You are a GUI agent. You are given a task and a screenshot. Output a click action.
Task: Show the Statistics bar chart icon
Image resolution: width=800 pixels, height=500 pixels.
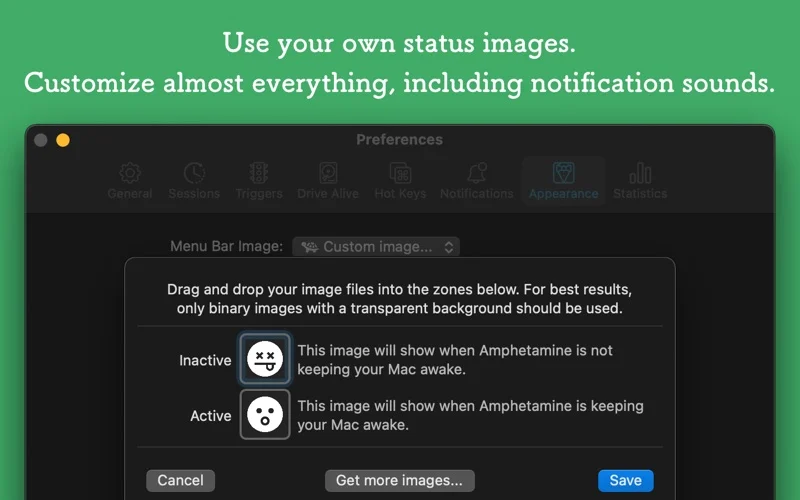(640, 173)
